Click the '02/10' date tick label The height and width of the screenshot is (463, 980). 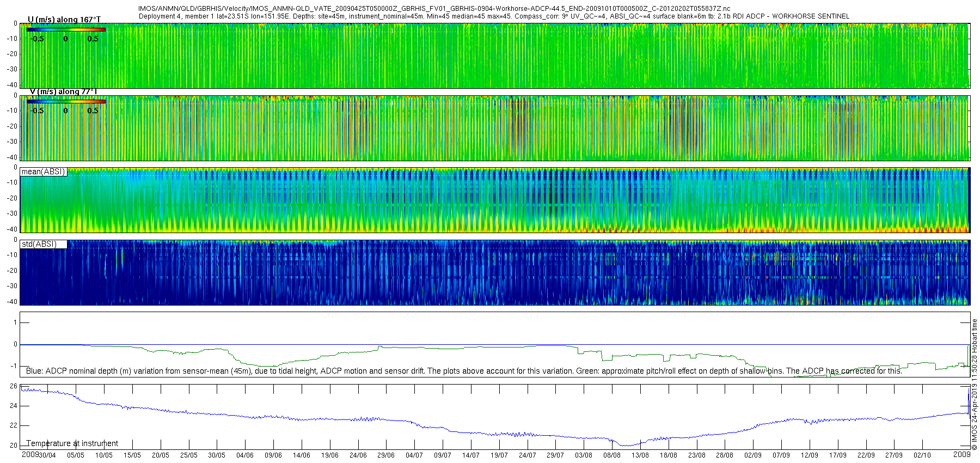tap(922, 455)
